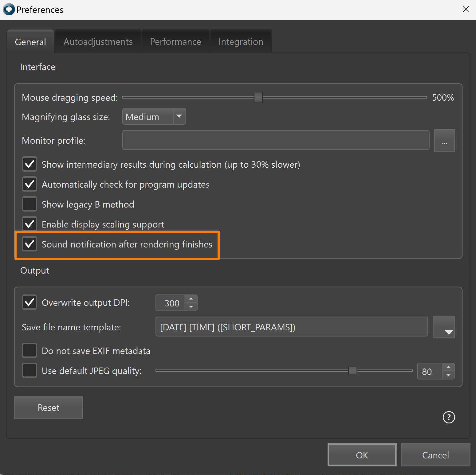Uncheck Automatically check for program updates
This screenshot has width=476, height=475.
click(30, 184)
